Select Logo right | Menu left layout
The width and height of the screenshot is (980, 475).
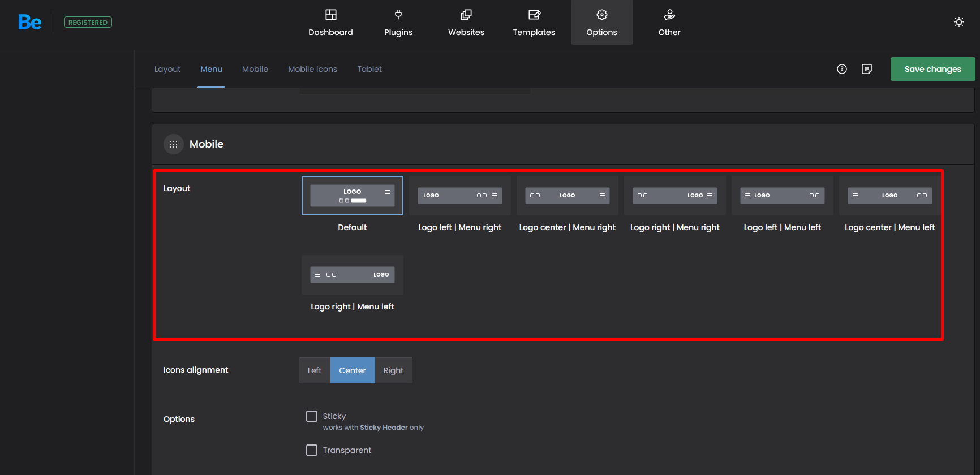[353, 275]
